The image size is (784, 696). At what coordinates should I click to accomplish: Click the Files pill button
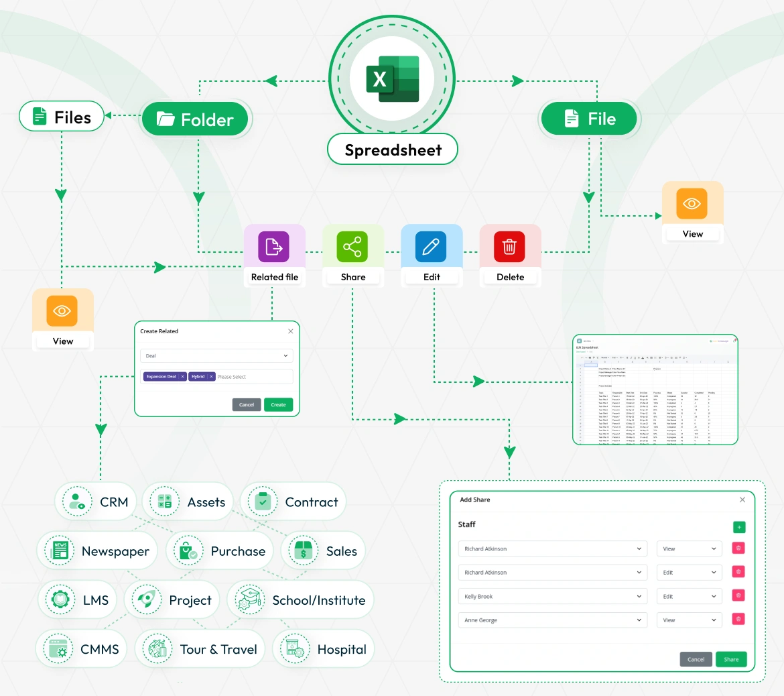point(62,117)
